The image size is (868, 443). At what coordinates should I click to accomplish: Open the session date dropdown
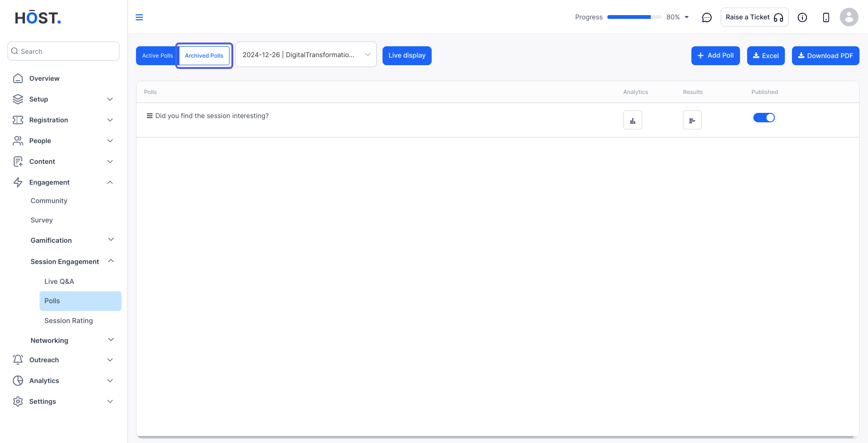pos(306,55)
